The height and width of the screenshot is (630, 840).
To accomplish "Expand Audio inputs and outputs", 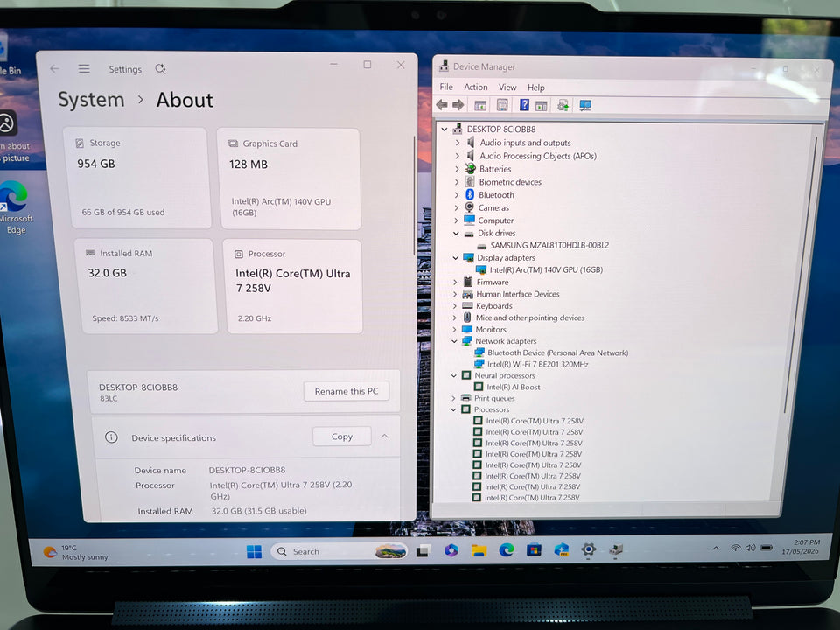I will tap(457, 143).
